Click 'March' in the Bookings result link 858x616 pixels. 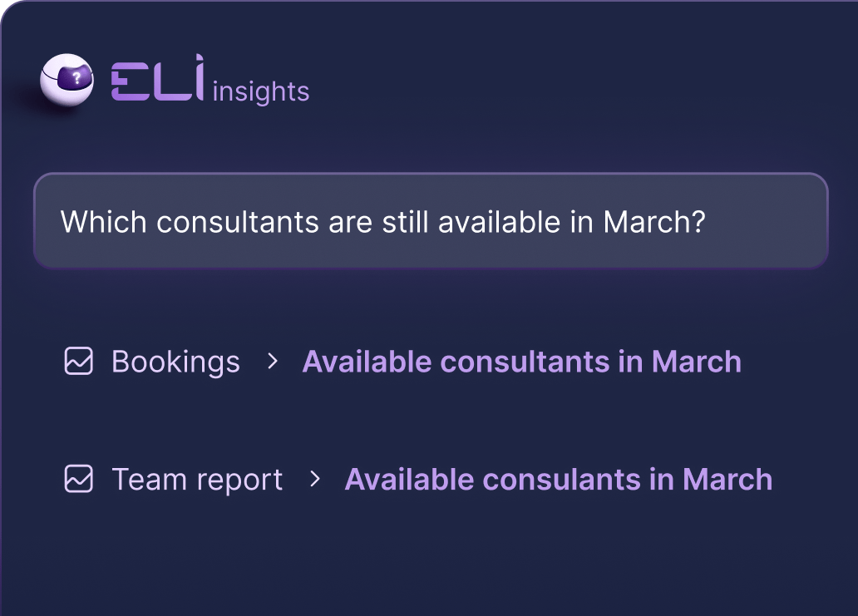coord(697,362)
